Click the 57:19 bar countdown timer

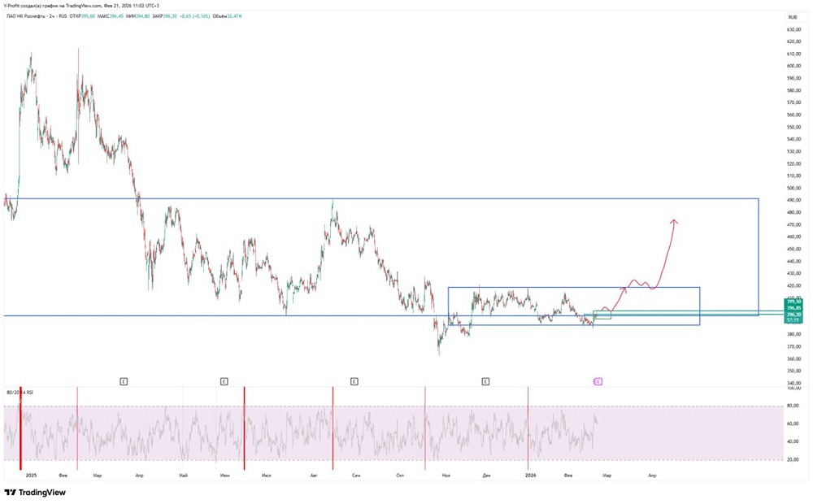[793, 320]
